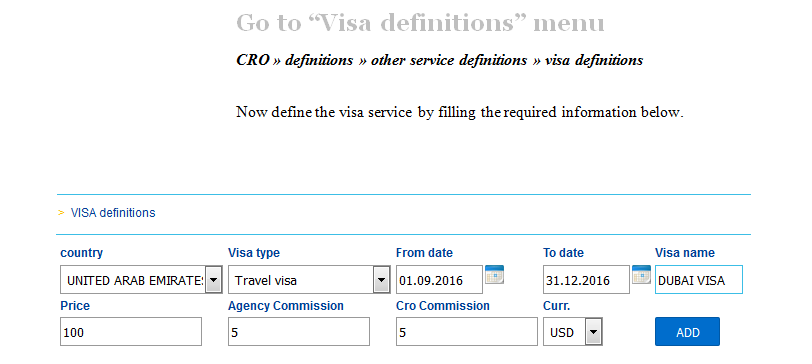Click the orange arrow beside VISA definitions

[61, 213]
